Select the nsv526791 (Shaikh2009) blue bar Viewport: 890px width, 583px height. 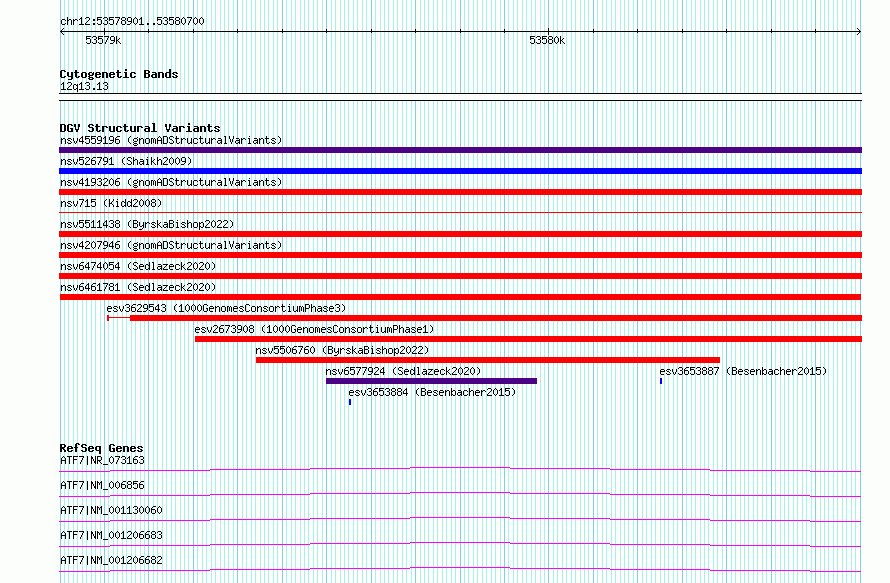coord(460,171)
